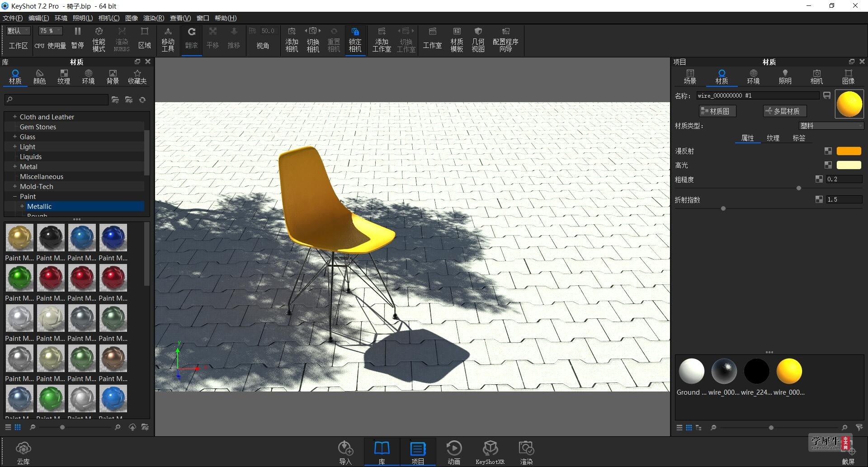Open the Edit (编辑) menu
This screenshot has height=467, width=868.
point(38,18)
